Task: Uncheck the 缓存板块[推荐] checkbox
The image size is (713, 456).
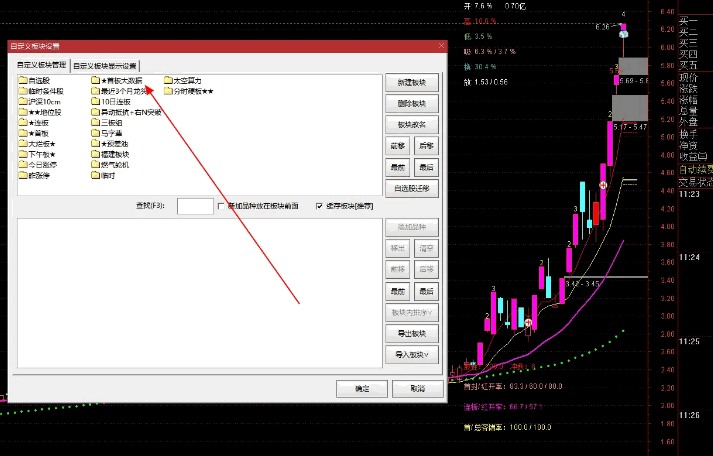Action: tap(319, 206)
